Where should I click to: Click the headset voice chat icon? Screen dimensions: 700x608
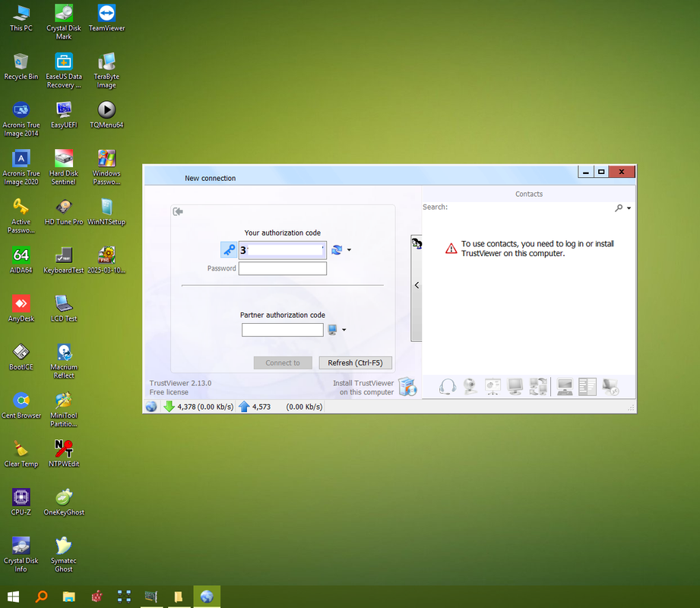coord(448,387)
